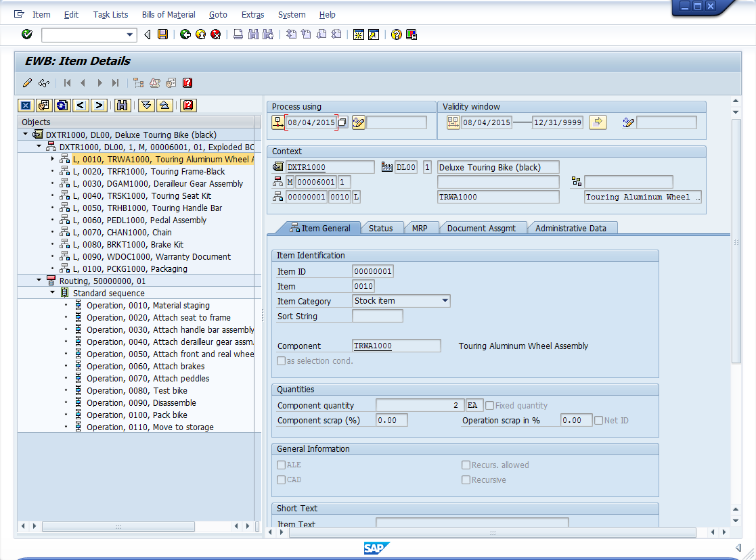Click the details pane vertical scrollbar
This screenshot has height=560, width=756.
736,241
